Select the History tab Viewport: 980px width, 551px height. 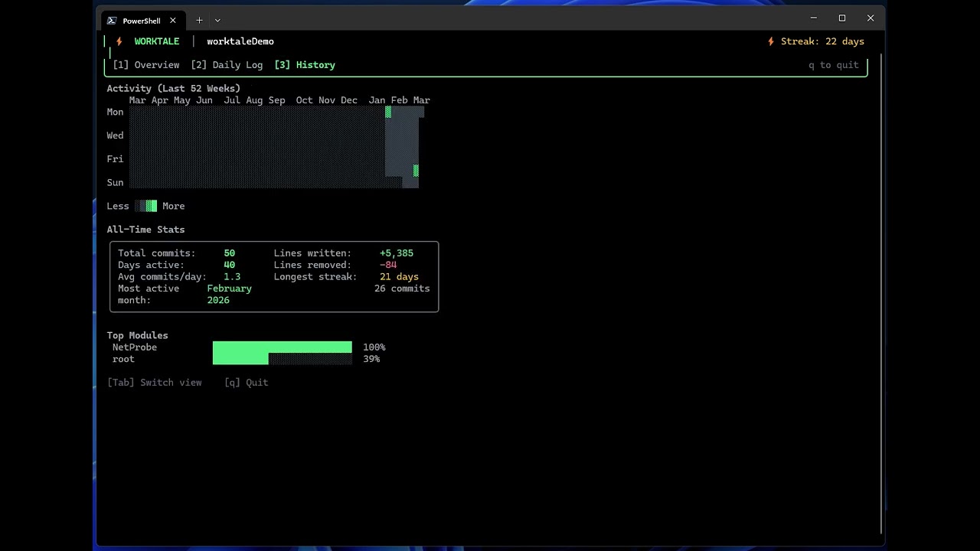pos(305,65)
